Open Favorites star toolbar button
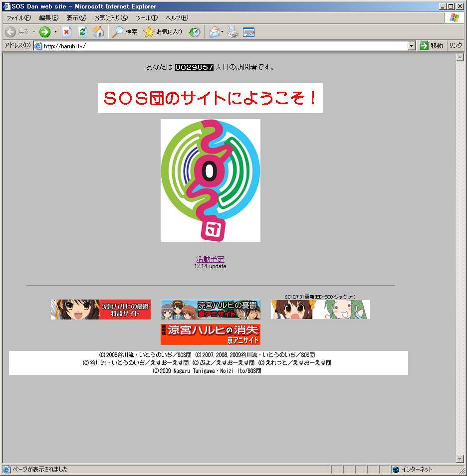 pyautogui.click(x=163, y=32)
